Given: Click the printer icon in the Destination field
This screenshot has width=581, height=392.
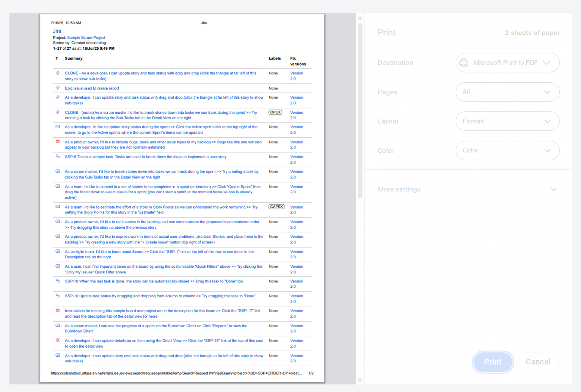Looking at the screenshot, I should 463,63.
